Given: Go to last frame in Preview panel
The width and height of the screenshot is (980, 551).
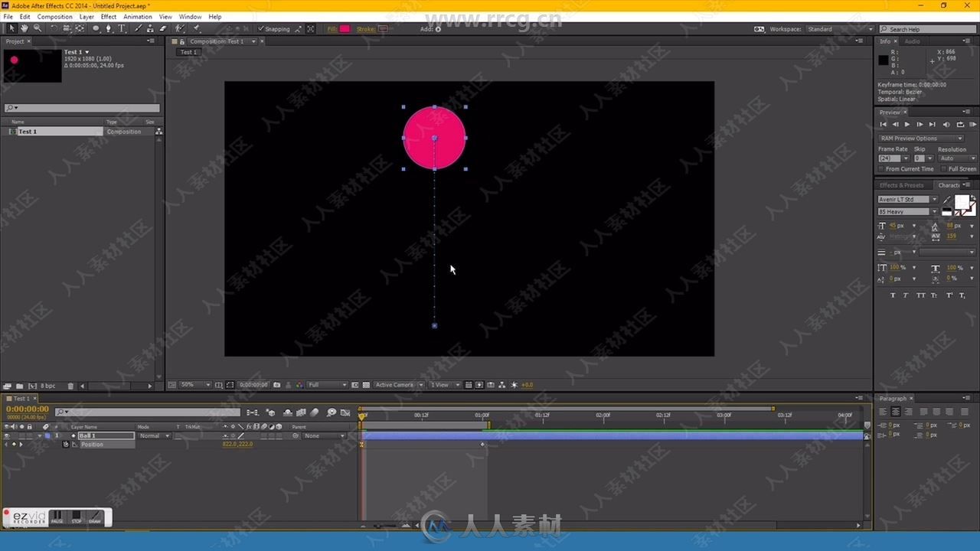Looking at the screenshot, I should click(x=932, y=124).
